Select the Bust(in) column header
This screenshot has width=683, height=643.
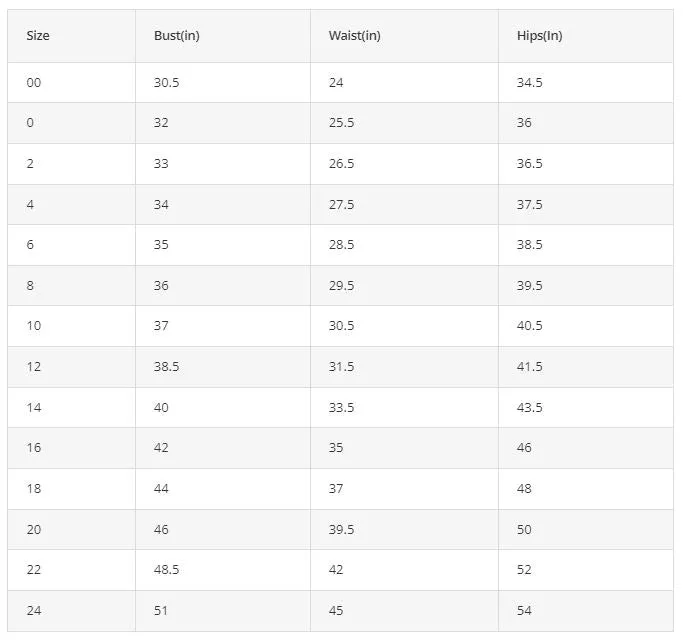(x=177, y=36)
